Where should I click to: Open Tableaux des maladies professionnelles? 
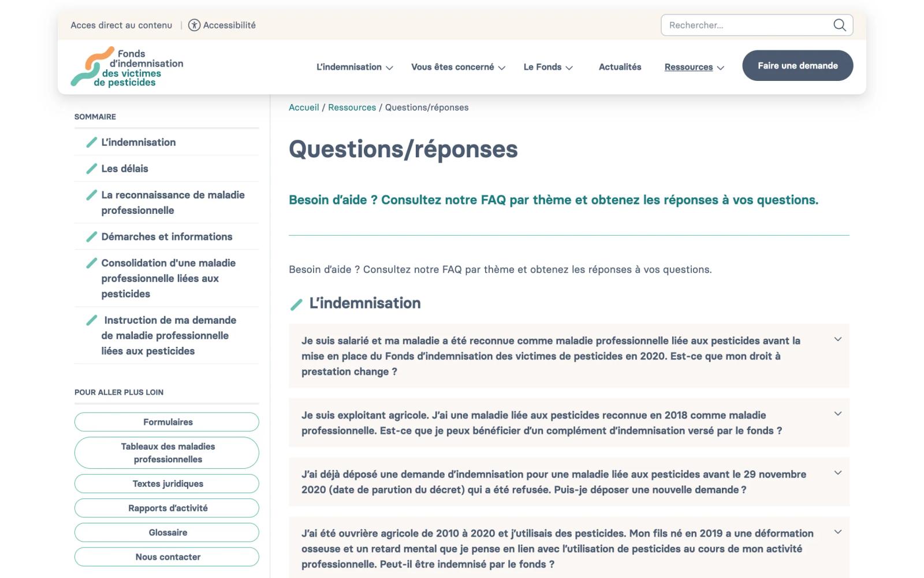point(167,453)
